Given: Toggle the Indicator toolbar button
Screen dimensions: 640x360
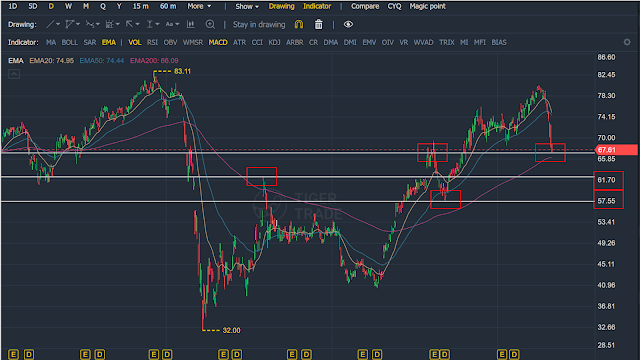Looking at the screenshot, I should point(317,7).
